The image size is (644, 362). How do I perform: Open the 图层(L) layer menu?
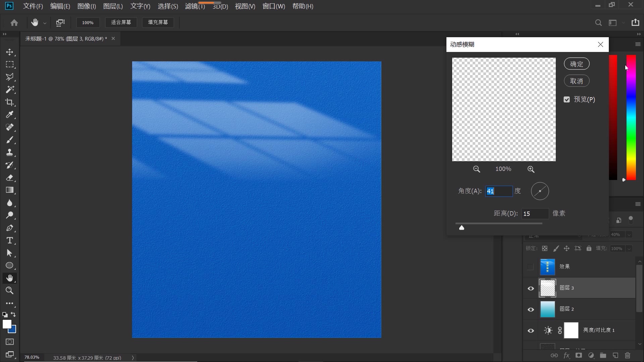pyautogui.click(x=113, y=6)
